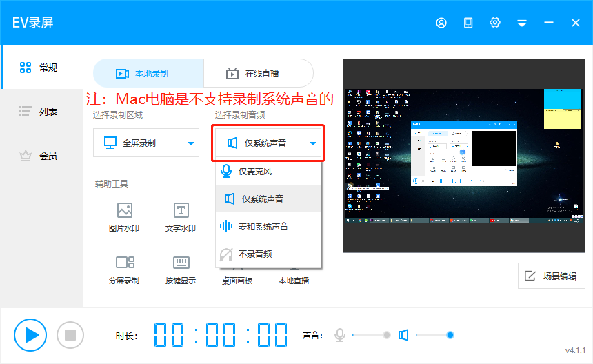Click the desktop preview thumbnail
This screenshot has width=593, height=364.
click(x=464, y=156)
